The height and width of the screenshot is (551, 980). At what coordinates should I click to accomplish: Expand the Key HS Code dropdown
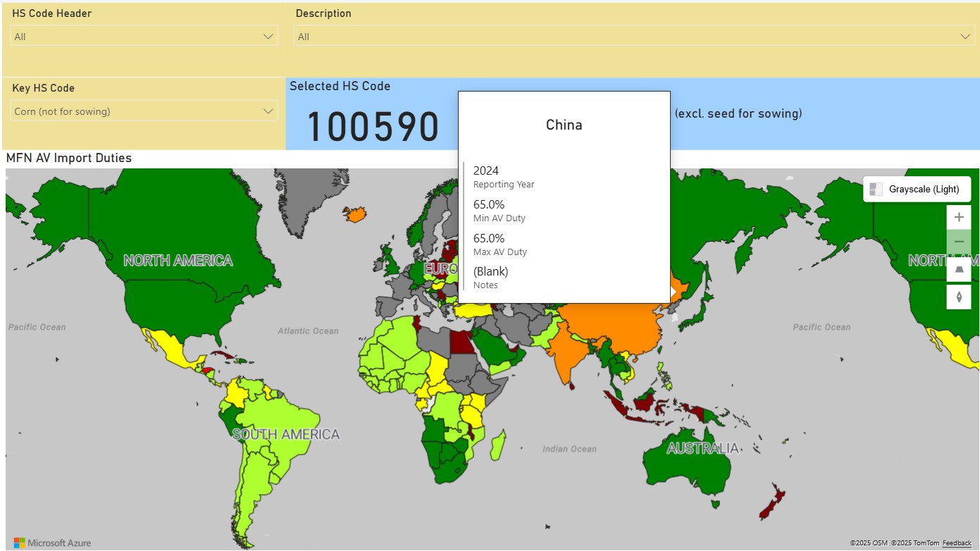coord(268,111)
